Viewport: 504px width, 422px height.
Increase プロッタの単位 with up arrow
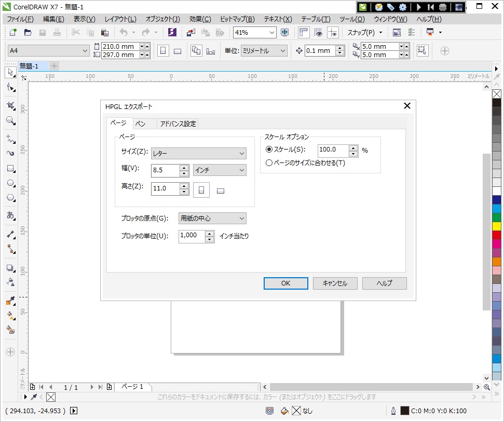click(210, 234)
